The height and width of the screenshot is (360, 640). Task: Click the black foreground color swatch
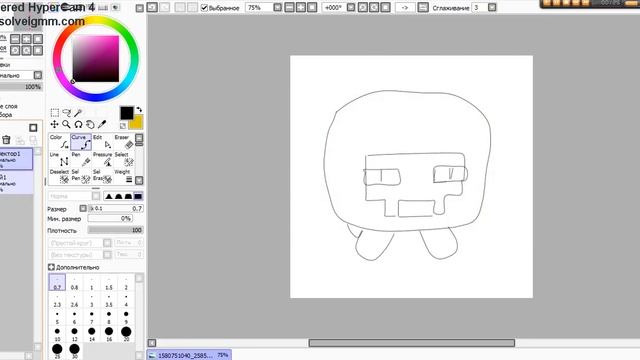(x=127, y=113)
